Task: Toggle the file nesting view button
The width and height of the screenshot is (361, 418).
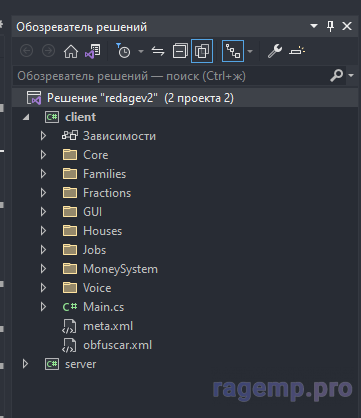Action: coord(233,51)
